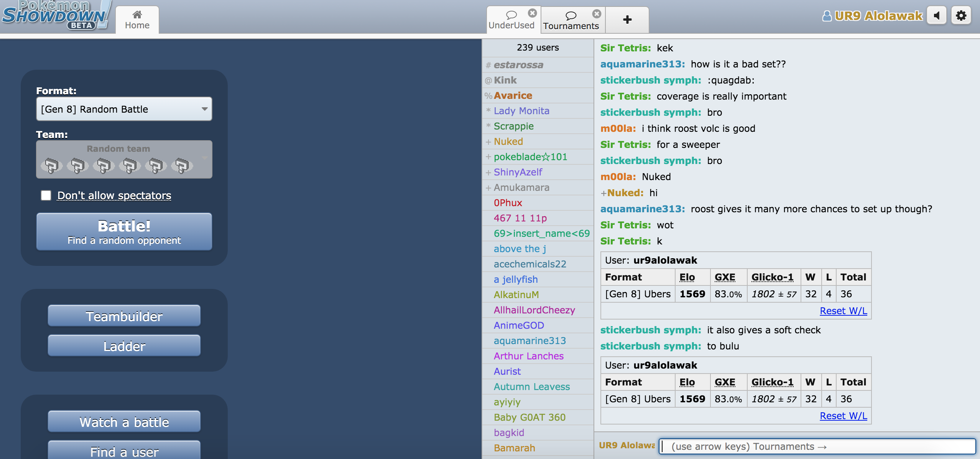The height and width of the screenshot is (459, 980).
Task: Focus the chat message input field
Action: [817, 446]
